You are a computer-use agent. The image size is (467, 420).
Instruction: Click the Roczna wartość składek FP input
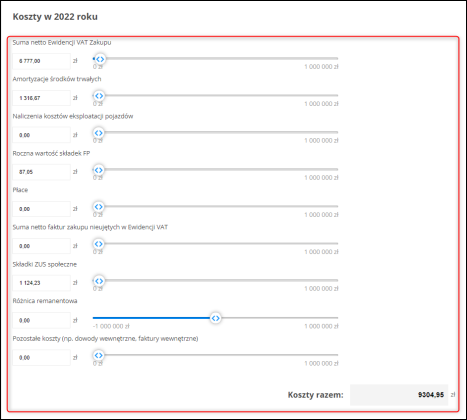click(x=42, y=172)
